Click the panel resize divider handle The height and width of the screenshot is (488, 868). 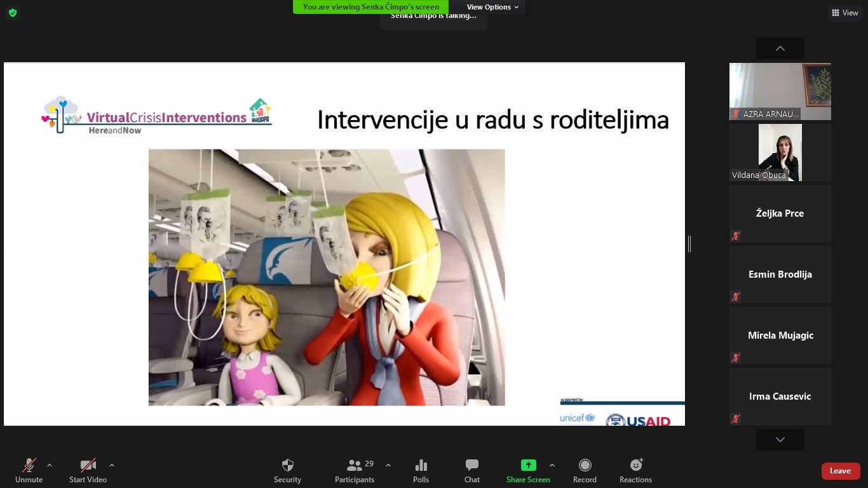tap(689, 244)
